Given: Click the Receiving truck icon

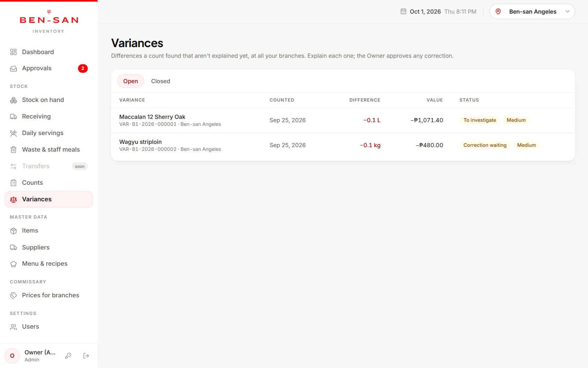Looking at the screenshot, I should pyautogui.click(x=14, y=117).
